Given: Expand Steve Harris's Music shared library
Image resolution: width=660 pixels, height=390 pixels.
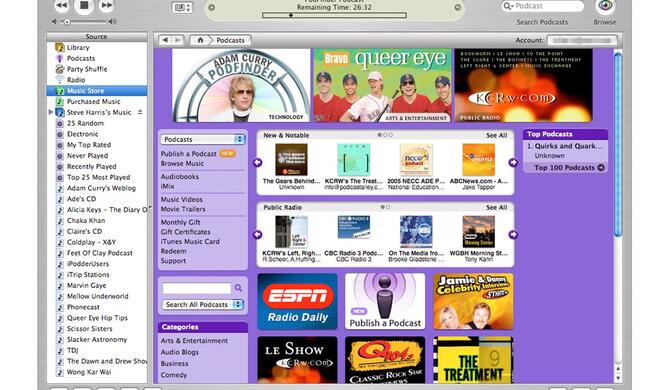Looking at the screenshot, I should (51, 112).
